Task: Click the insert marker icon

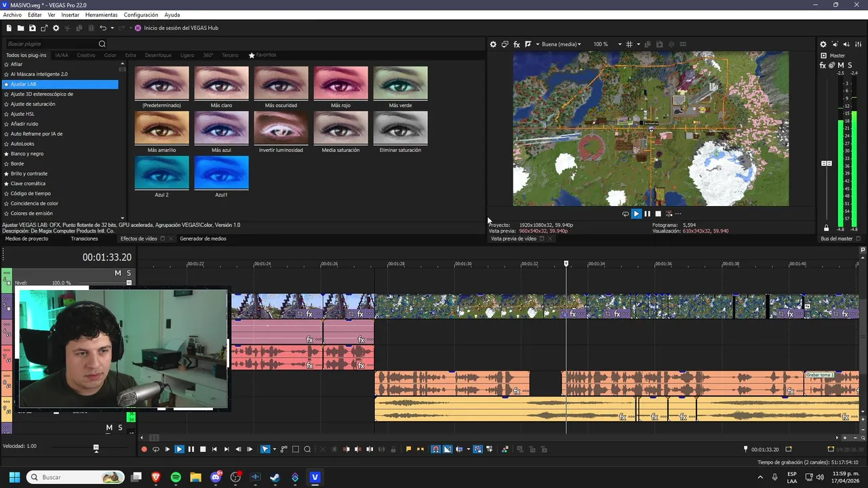Action: (408, 449)
